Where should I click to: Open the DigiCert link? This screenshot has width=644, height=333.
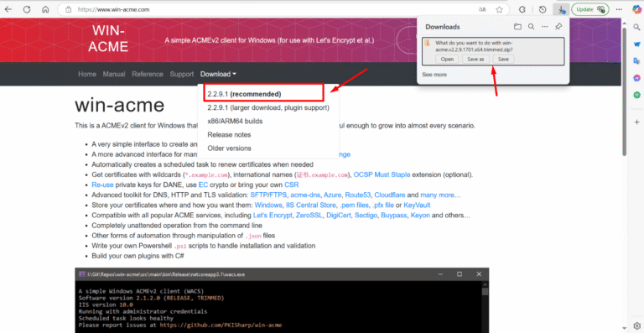339,216
